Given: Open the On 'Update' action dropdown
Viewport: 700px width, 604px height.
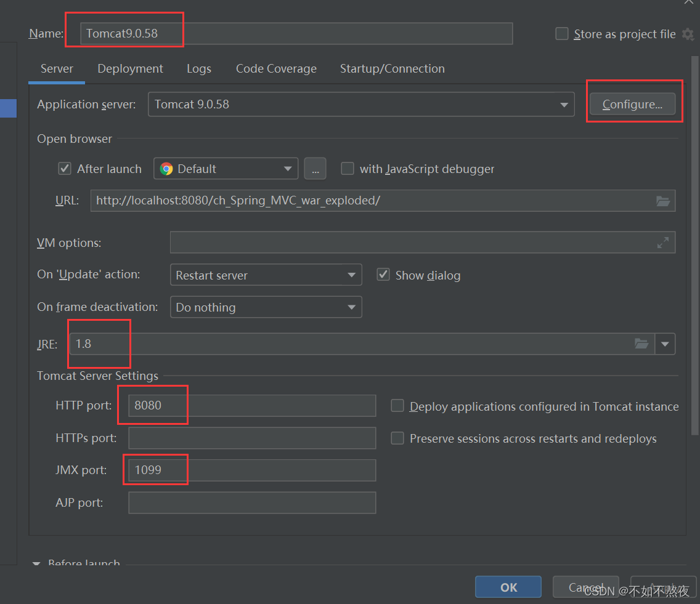Looking at the screenshot, I should [x=266, y=275].
